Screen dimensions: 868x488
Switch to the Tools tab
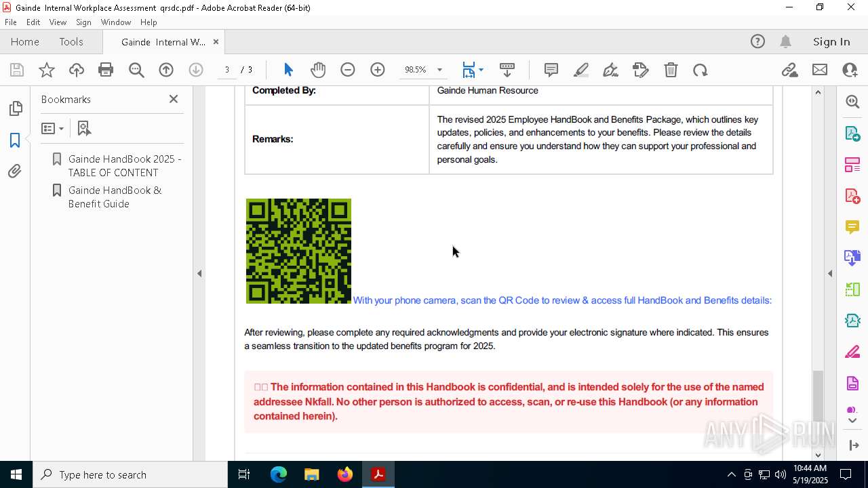coord(71,42)
